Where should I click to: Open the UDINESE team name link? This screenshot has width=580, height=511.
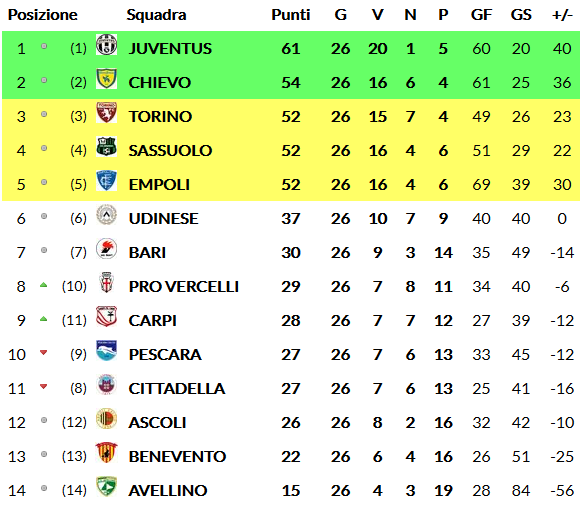[163, 218]
